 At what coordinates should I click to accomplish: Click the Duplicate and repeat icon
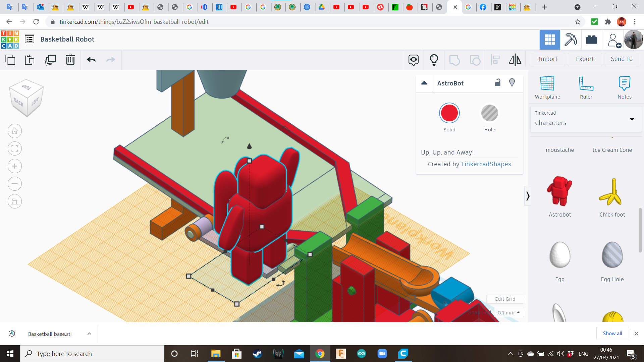50,60
